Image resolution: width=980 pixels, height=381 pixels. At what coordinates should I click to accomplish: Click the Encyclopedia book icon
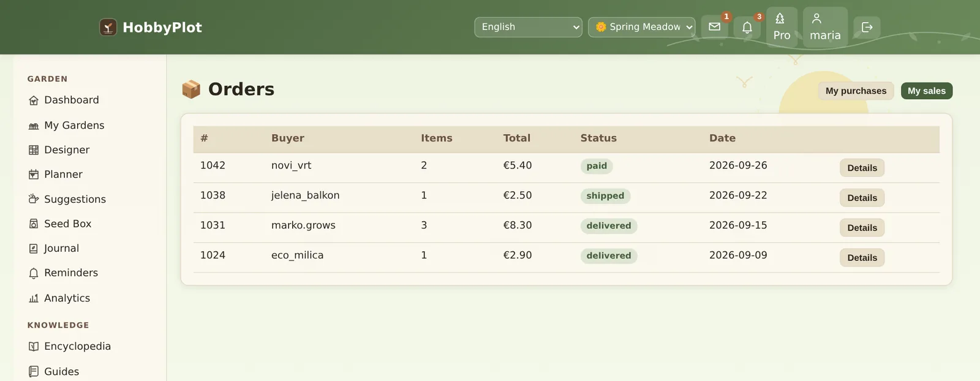[34, 347]
